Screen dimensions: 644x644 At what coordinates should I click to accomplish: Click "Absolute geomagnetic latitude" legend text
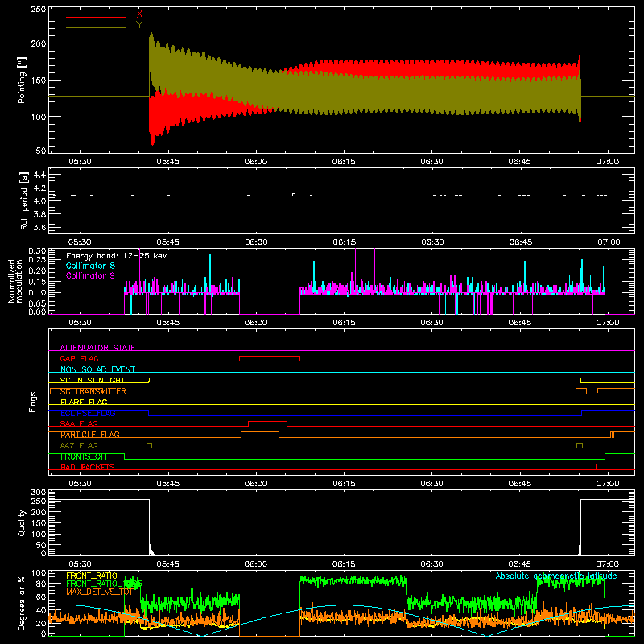[x=556, y=576]
